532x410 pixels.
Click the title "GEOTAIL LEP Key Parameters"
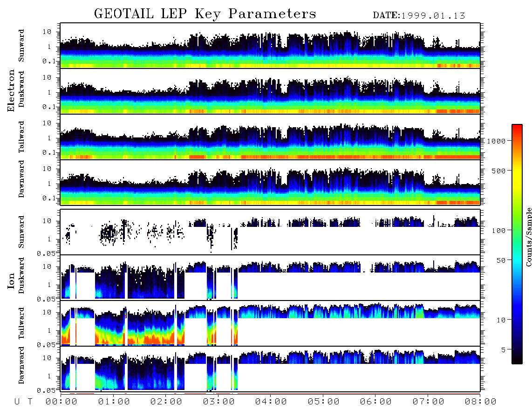click(205, 14)
